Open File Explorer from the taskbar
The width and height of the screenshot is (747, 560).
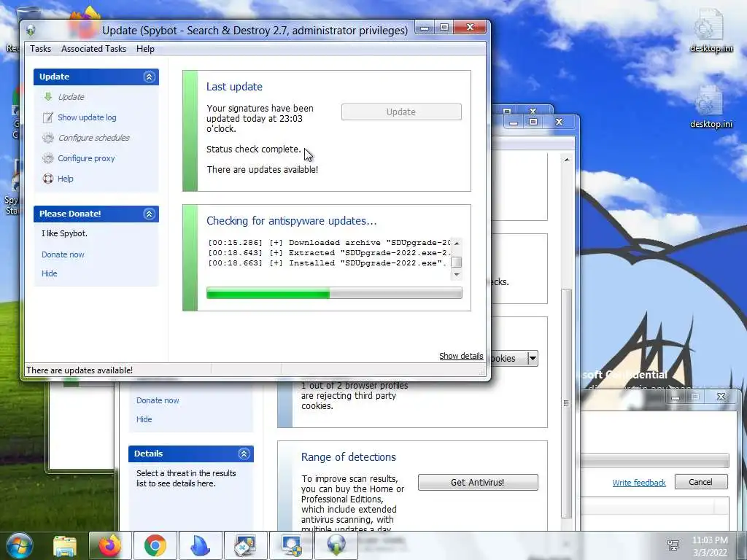click(65, 545)
